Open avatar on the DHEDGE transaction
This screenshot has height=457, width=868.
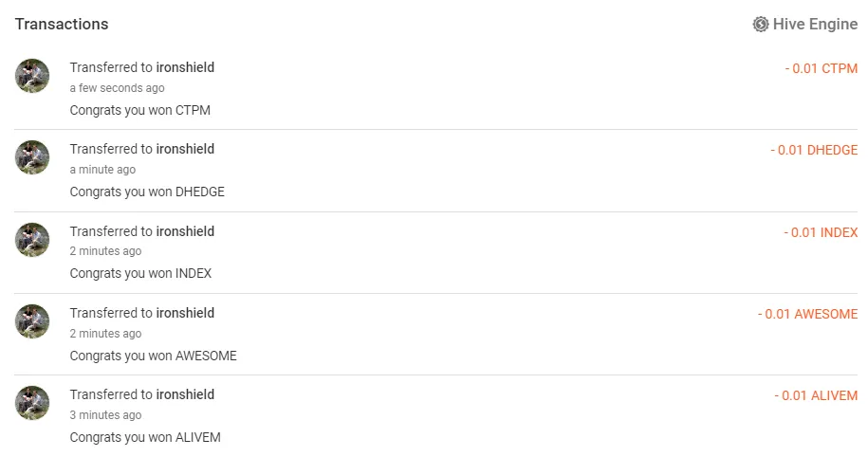pyautogui.click(x=32, y=157)
